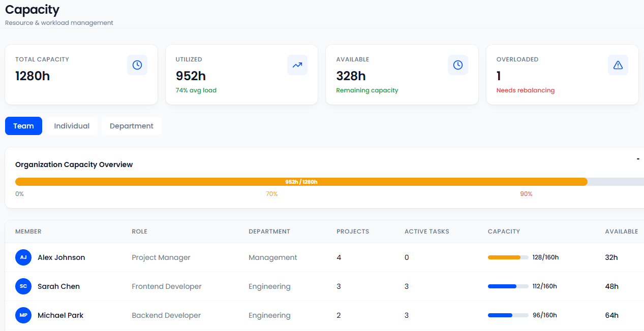Select the Team view tab

pos(23,125)
